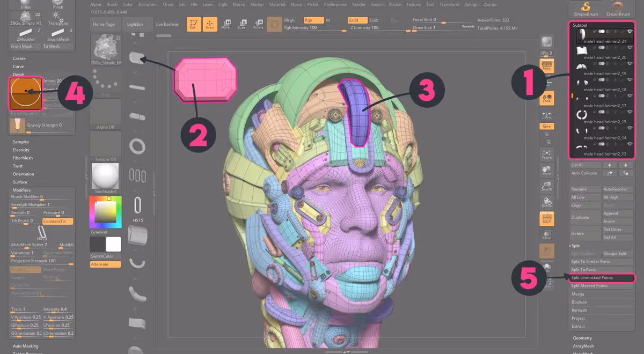Select the EraserBrush tool
Screen dimensions: 644x354
(618, 9)
